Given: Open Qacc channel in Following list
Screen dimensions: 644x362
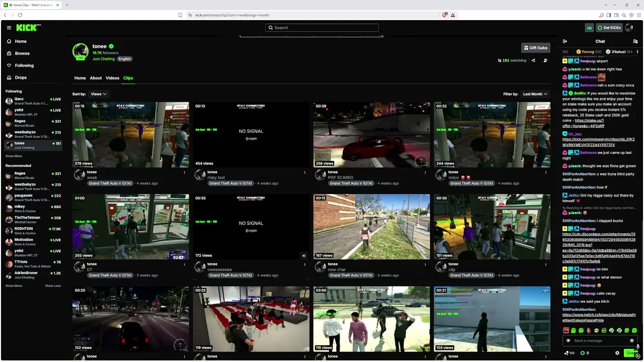Looking at the screenshot, I should 33,101.
